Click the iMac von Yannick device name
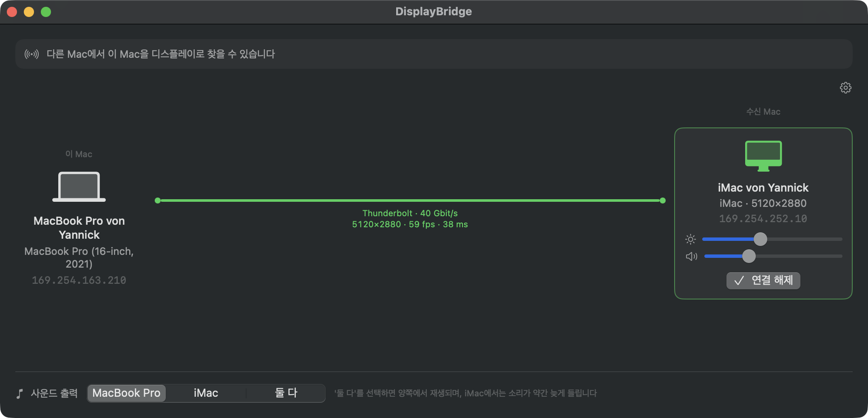Screen dimensions: 868x418 [x=763, y=188]
